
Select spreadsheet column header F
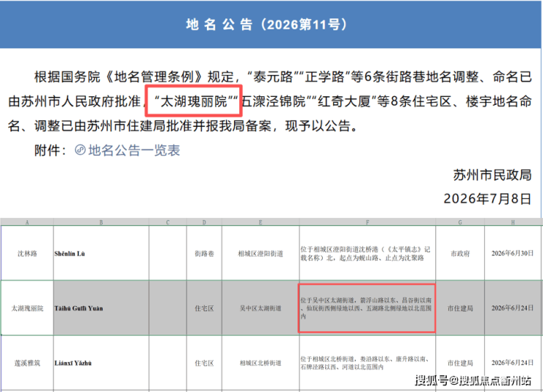368,222
